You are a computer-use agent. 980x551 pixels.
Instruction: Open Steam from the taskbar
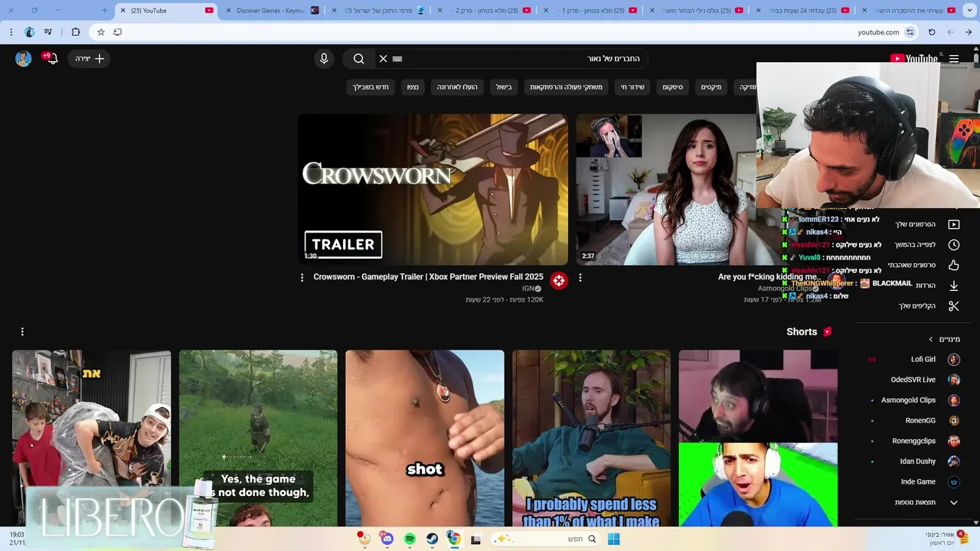tap(432, 539)
